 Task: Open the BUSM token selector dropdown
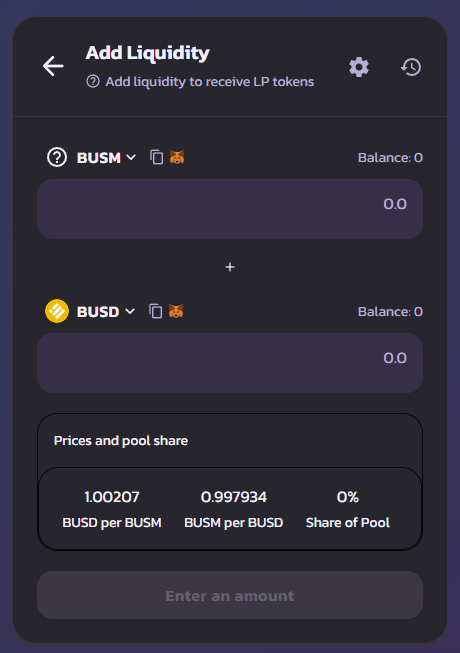pyautogui.click(x=106, y=158)
